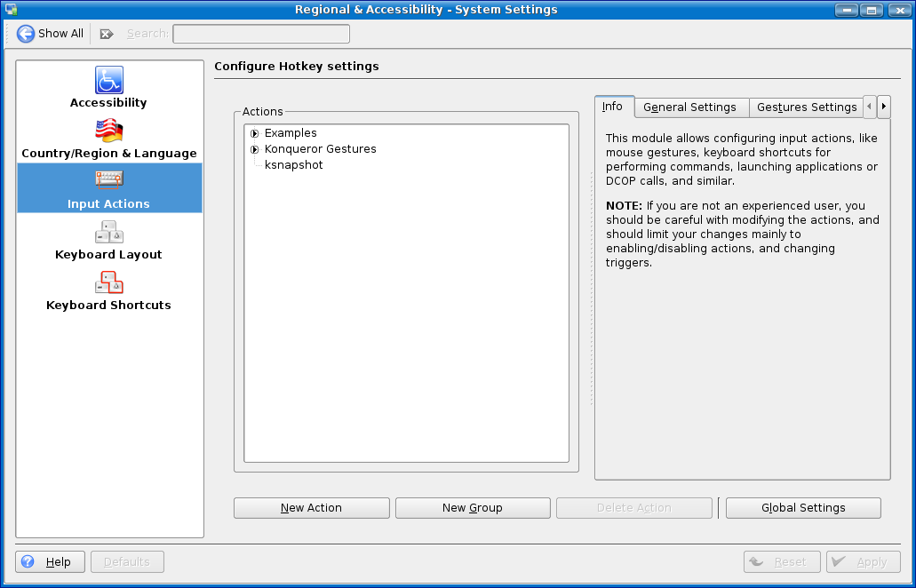Click into the Search input field

tap(261, 34)
